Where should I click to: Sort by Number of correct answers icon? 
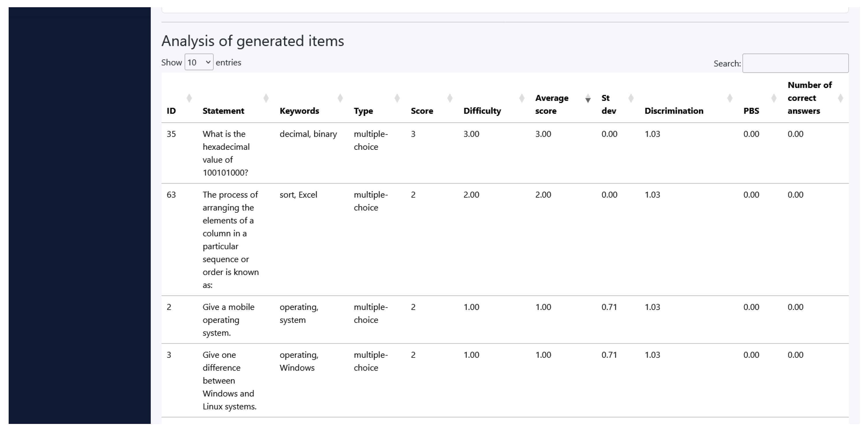[840, 98]
